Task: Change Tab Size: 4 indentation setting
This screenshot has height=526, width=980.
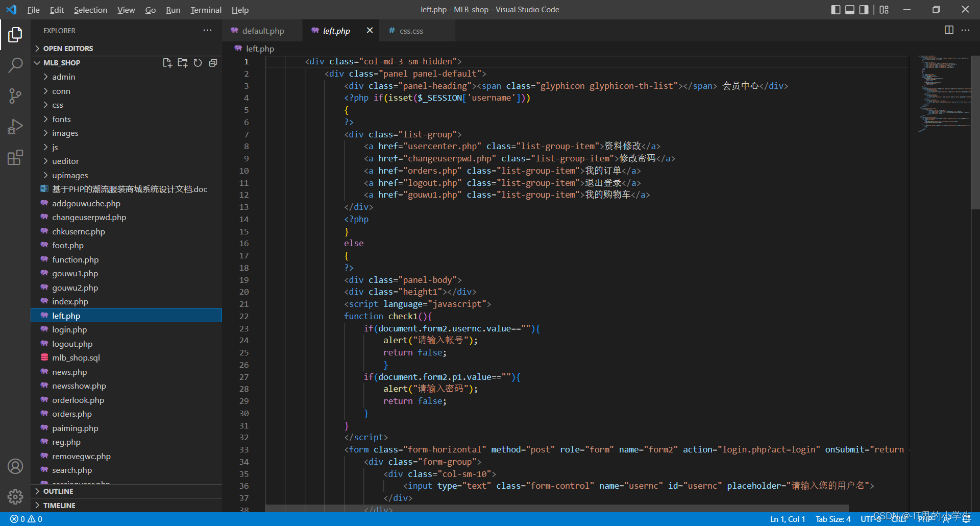Action: click(832, 519)
